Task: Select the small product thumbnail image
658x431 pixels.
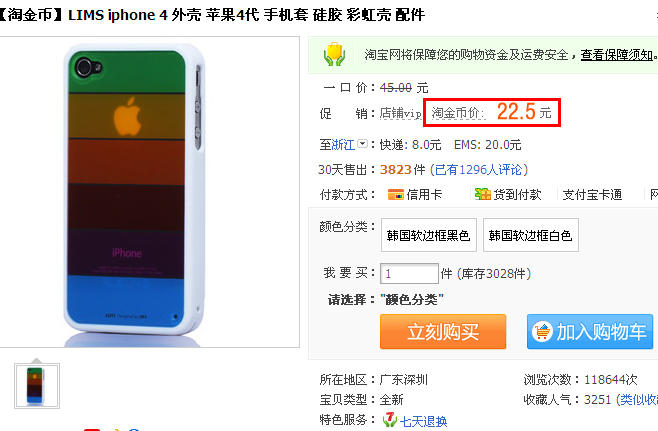Action: coord(37,386)
